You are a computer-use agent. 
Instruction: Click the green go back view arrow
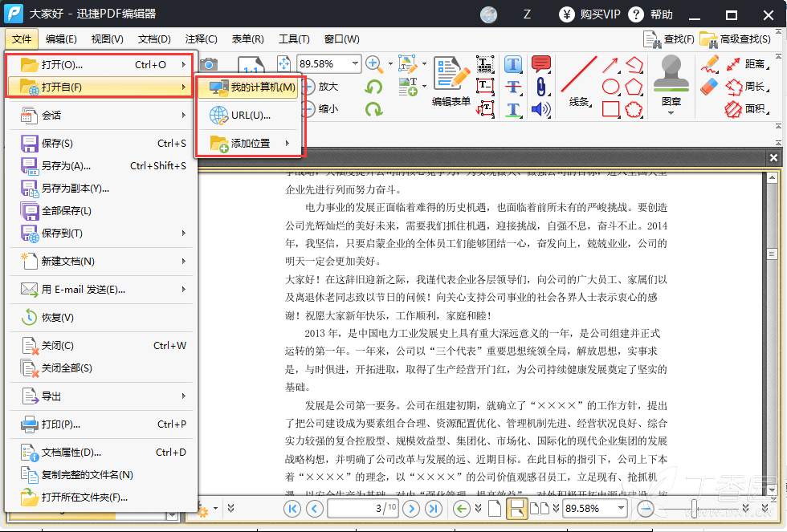pyautogui.click(x=461, y=509)
